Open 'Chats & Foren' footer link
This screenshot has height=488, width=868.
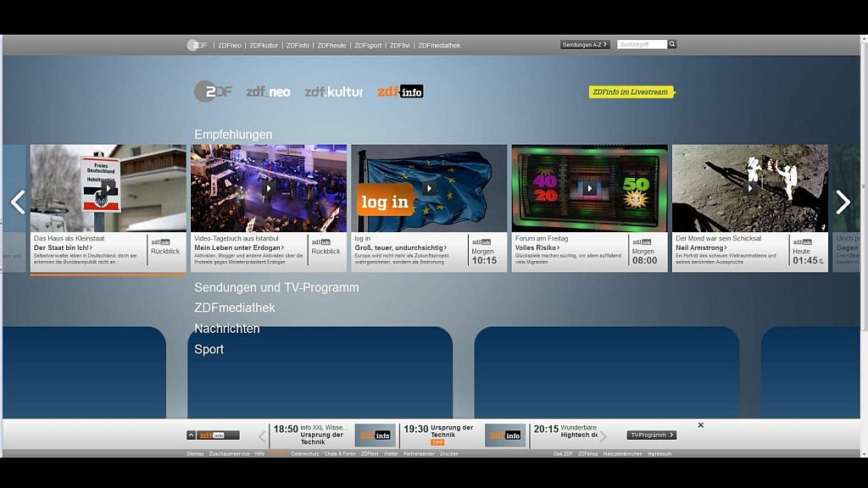[340, 454]
